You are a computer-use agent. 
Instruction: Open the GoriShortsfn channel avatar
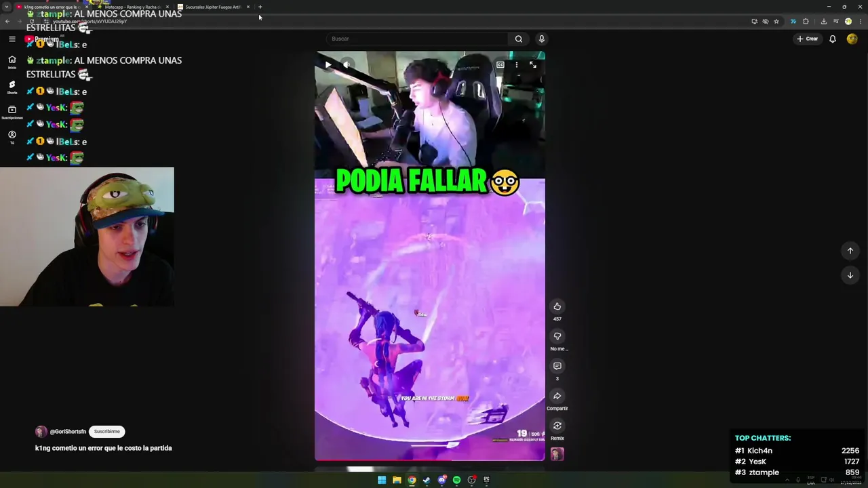41,432
